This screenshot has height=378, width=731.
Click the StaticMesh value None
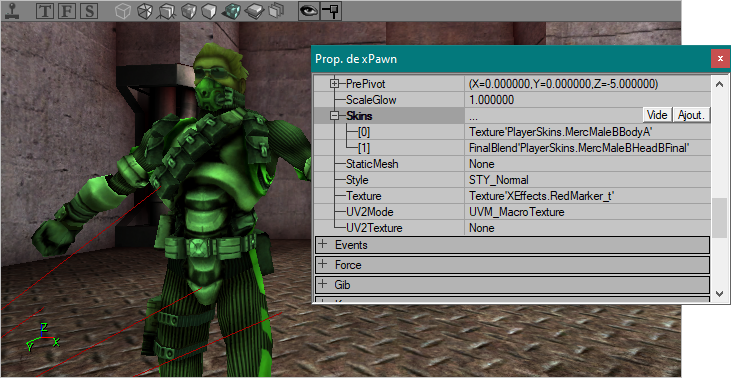tap(482, 164)
